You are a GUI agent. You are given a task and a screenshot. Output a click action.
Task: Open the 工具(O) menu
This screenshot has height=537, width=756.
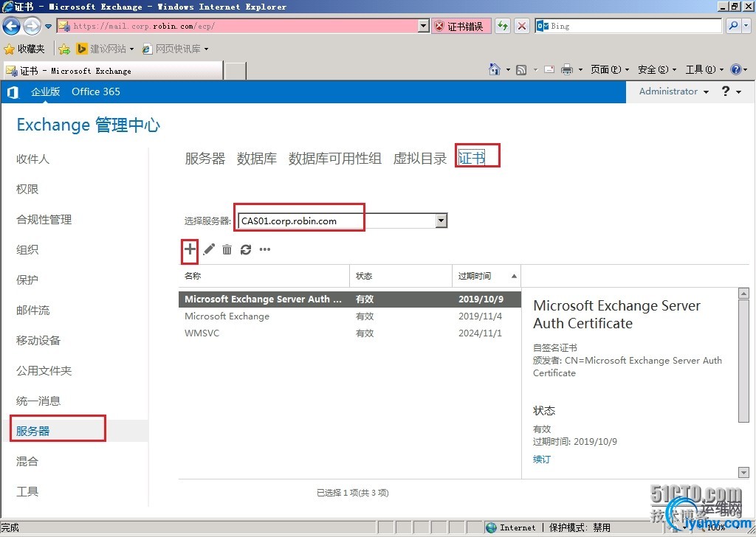coord(704,70)
